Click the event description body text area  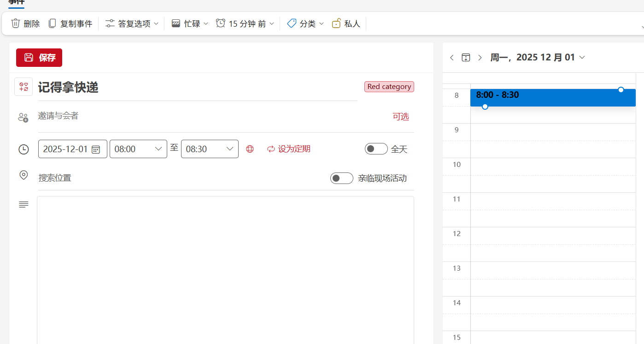coord(225,270)
